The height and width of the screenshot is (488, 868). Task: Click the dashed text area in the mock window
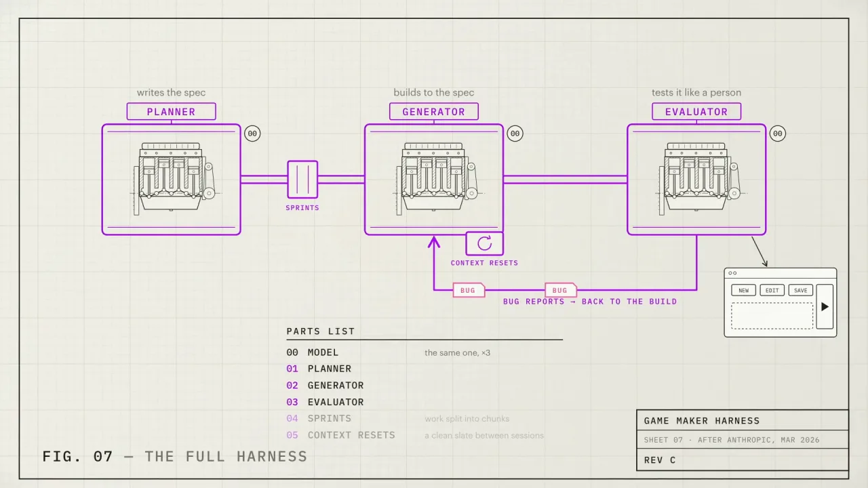[772, 316]
